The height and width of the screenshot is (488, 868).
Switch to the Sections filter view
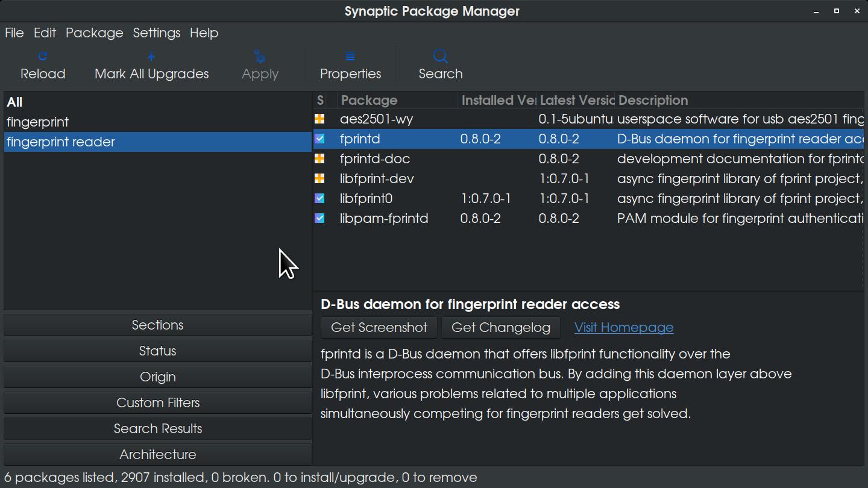point(158,325)
